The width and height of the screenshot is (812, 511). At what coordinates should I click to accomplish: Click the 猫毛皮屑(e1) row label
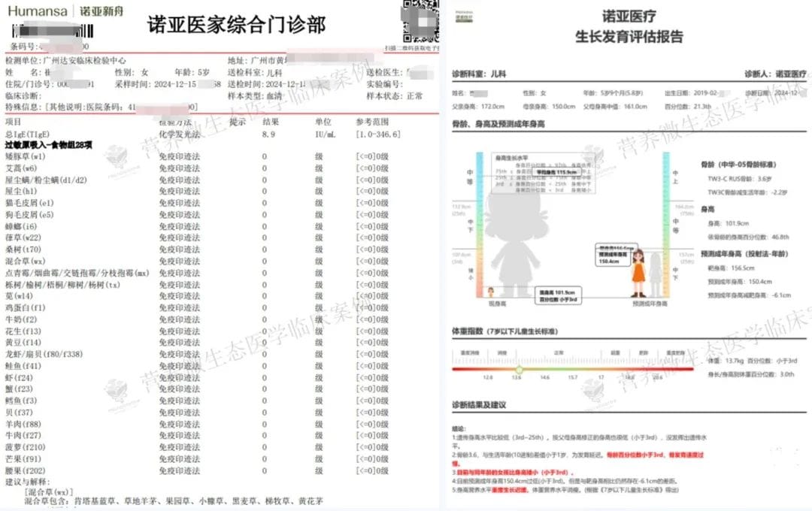(29, 203)
